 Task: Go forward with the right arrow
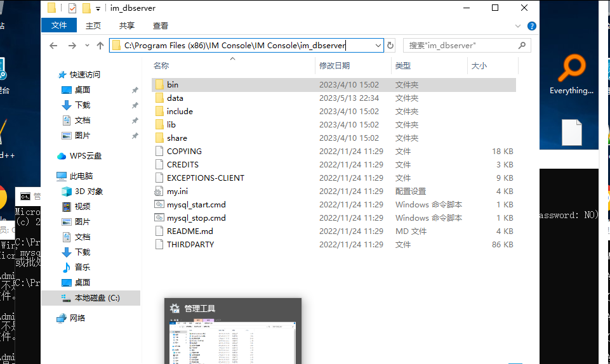[x=72, y=46]
